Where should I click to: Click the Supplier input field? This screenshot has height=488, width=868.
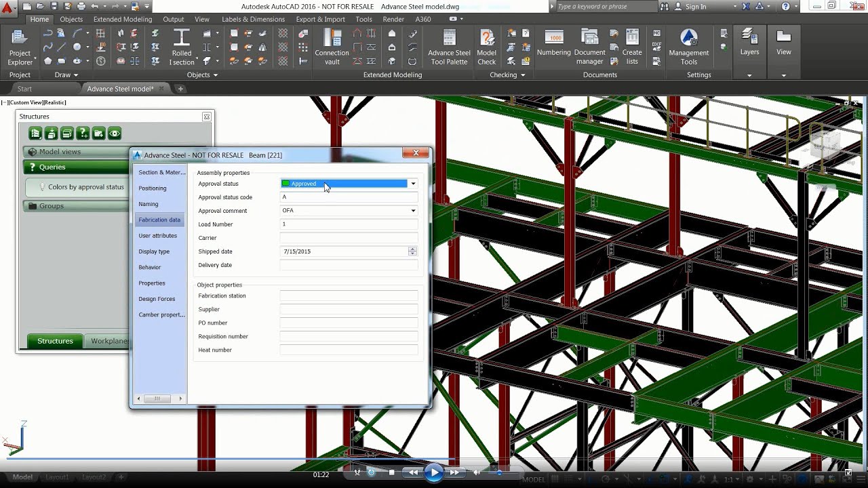pyautogui.click(x=349, y=310)
